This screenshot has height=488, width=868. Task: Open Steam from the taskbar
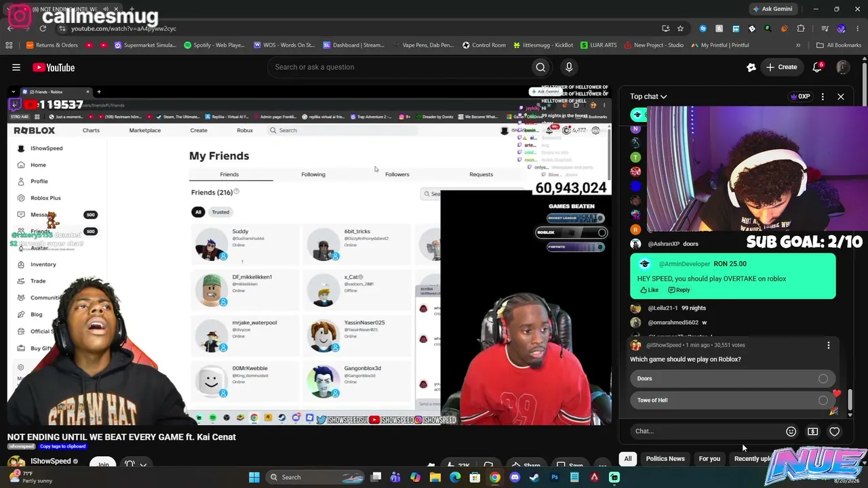534,477
